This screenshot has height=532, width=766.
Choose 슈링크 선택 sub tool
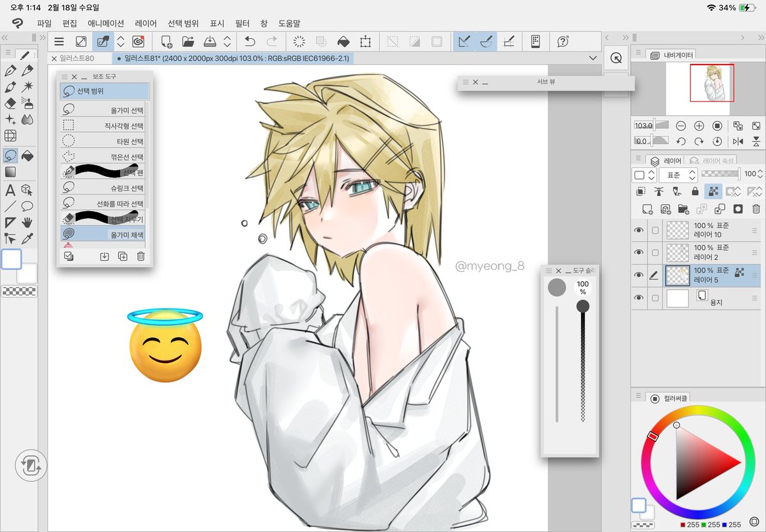[x=103, y=188]
